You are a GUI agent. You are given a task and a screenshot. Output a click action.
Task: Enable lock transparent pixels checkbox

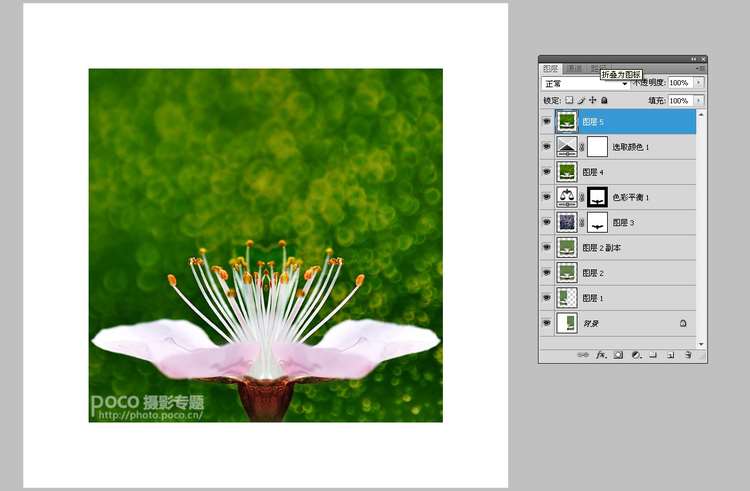pos(569,101)
